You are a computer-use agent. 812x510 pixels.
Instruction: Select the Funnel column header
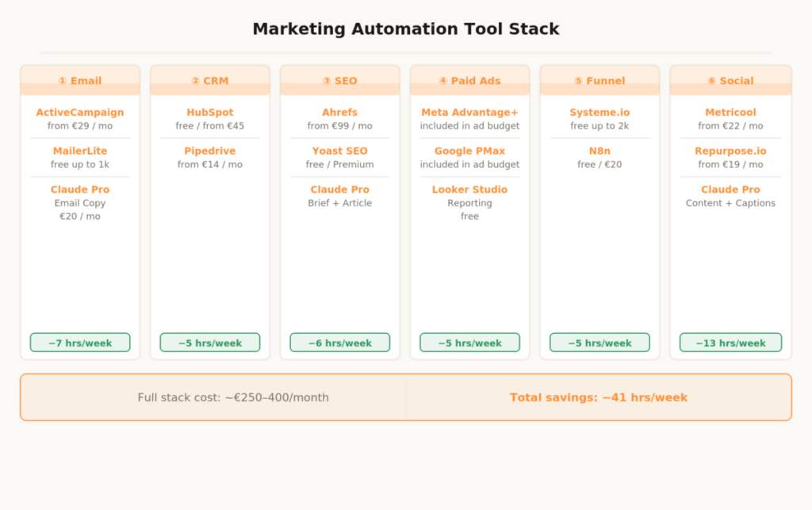pos(599,80)
